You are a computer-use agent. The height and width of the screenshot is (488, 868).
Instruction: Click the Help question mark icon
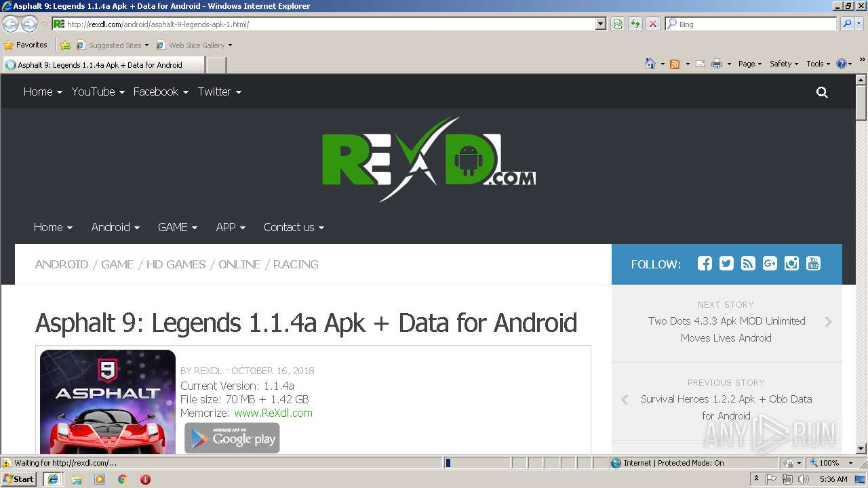pyautogui.click(x=842, y=64)
